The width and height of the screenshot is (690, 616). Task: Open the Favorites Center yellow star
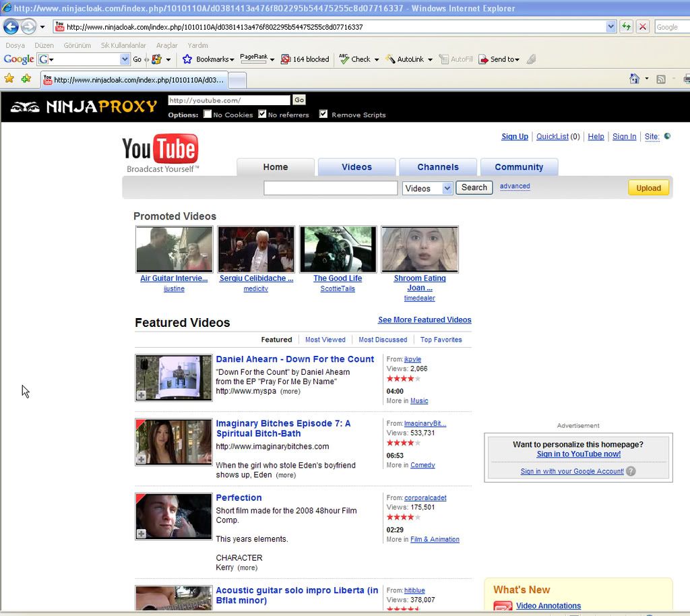[9, 78]
